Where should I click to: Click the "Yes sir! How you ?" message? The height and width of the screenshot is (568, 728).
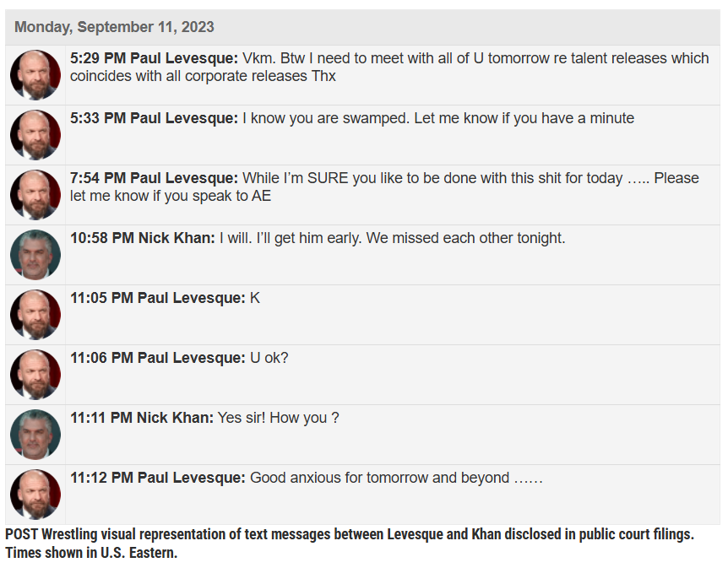coord(278,418)
